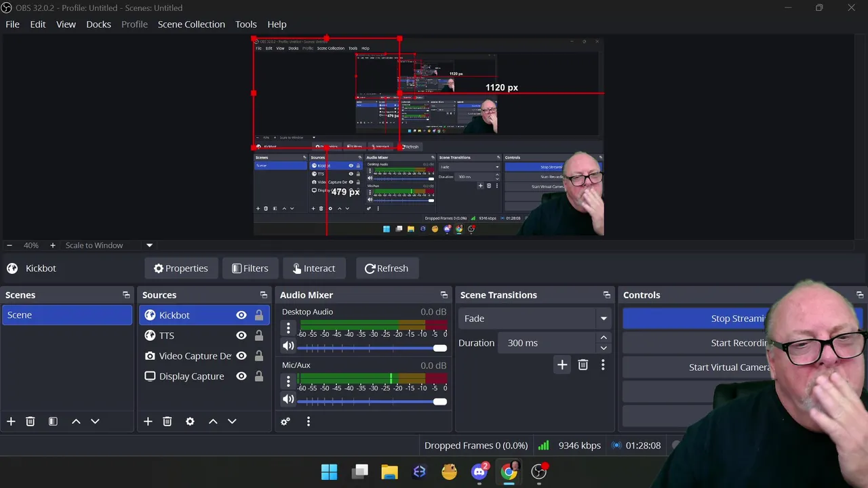Click Interact button
This screenshot has height=488, width=868.
[314, 268]
